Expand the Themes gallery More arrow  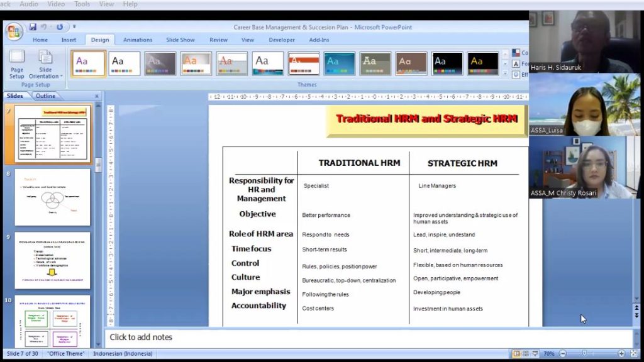coord(506,74)
